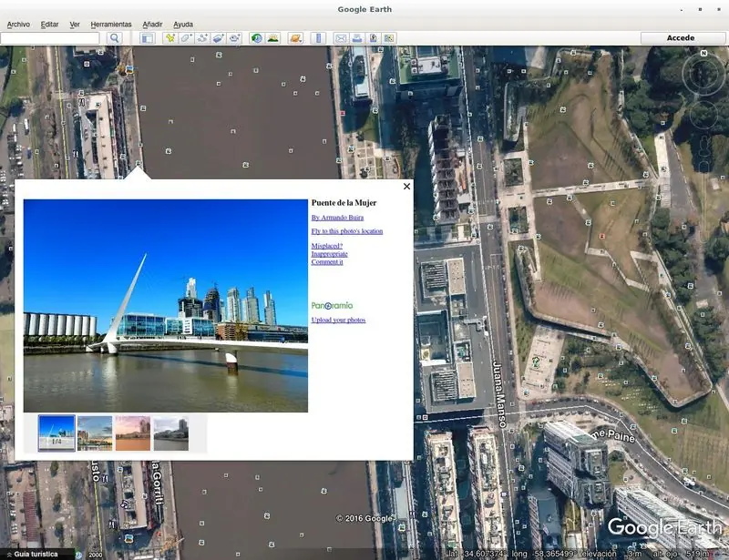The image size is (729, 560).
Task: Select the second photo thumbnail
Action: pyautogui.click(x=95, y=433)
